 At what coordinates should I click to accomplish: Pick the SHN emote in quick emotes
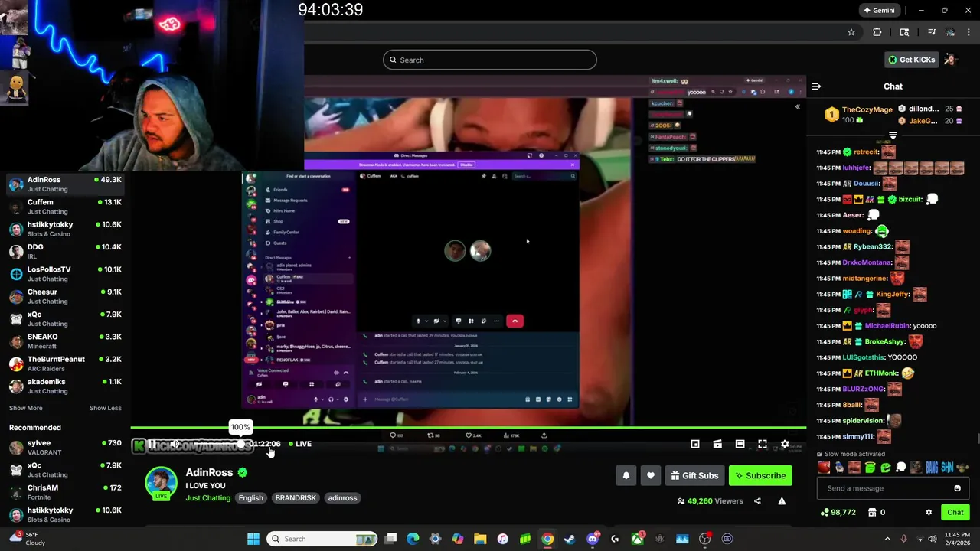(947, 468)
